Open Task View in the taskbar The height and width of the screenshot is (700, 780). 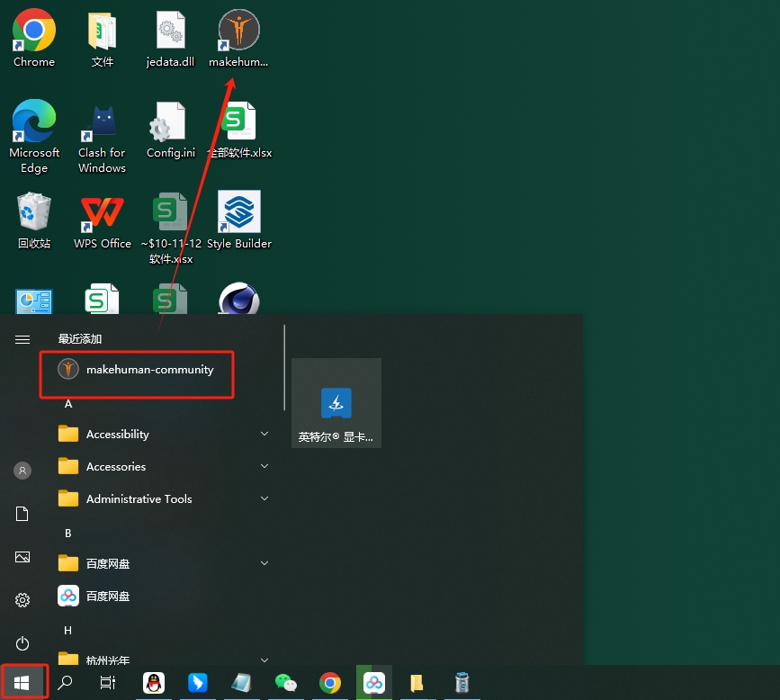[107, 683]
